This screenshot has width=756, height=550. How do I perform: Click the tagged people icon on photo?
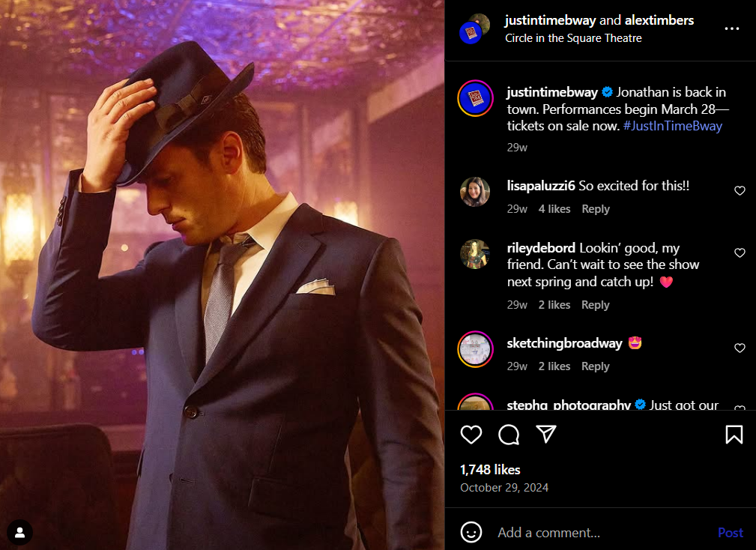coord(20,532)
